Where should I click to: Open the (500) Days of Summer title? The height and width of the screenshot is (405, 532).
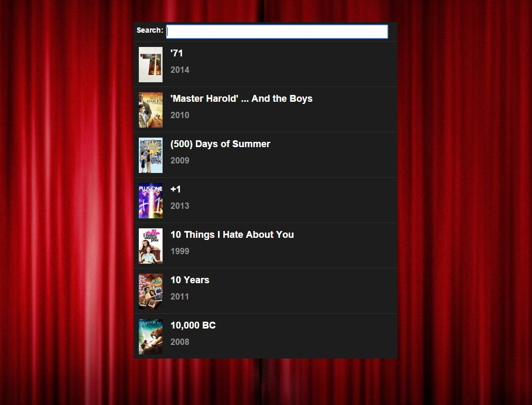point(220,144)
